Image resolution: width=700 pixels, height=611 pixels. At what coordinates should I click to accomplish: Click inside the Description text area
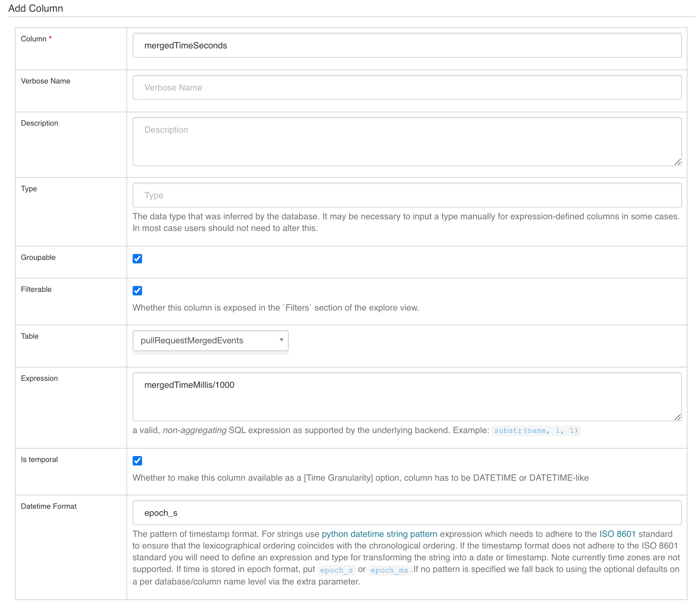click(x=407, y=142)
